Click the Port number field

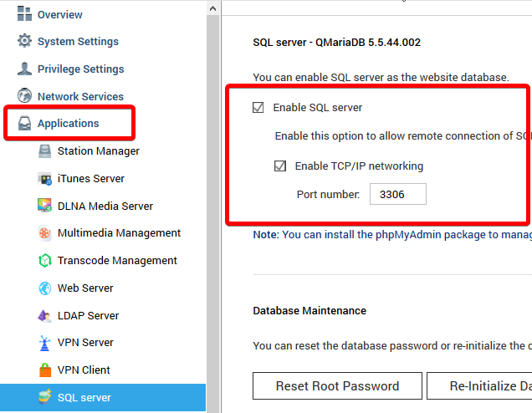coord(398,194)
